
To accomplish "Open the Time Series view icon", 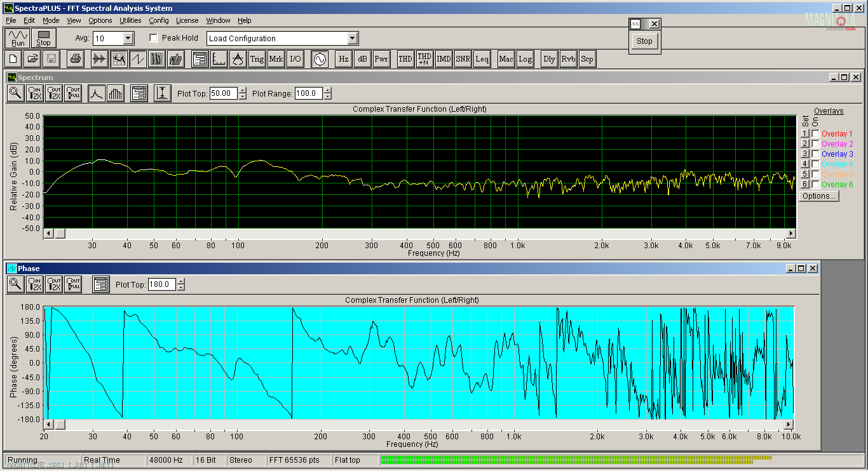I will pos(99,59).
